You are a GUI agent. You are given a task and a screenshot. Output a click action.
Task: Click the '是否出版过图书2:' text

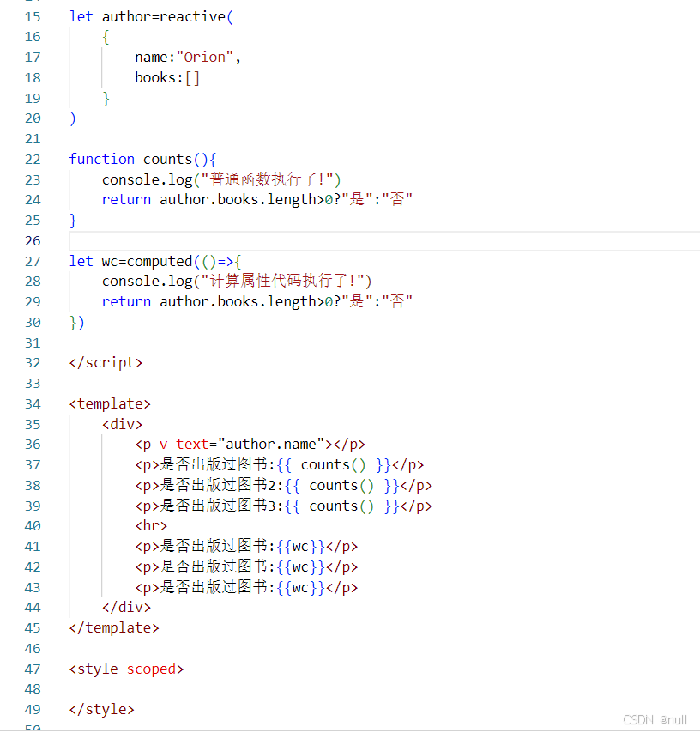[222, 485]
